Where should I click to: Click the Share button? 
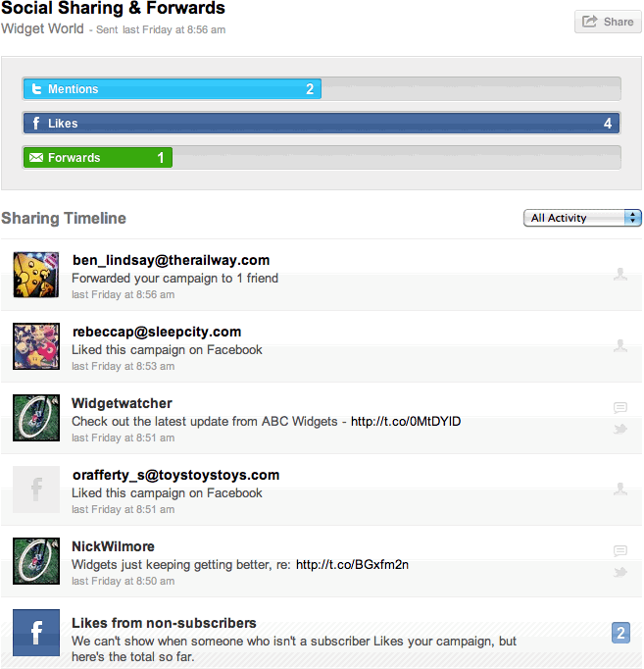click(608, 22)
